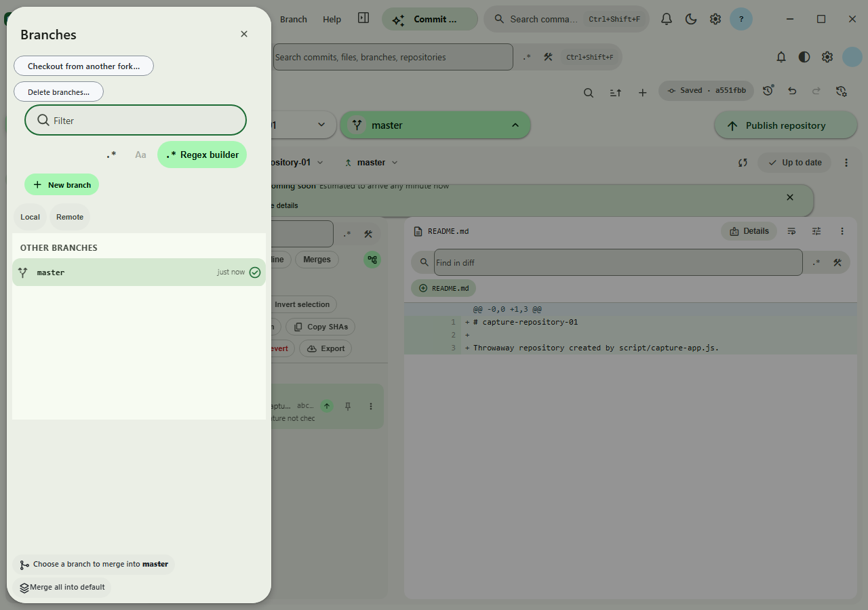Toggle regex in global commit search
Image resolution: width=868 pixels, height=610 pixels.
click(x=527, y=57)
